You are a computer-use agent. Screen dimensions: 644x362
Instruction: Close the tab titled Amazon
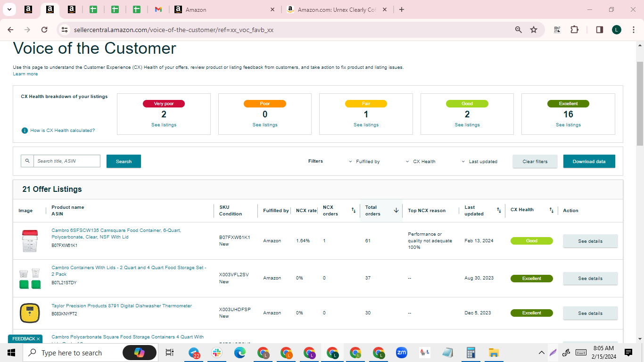coord(272,9)
